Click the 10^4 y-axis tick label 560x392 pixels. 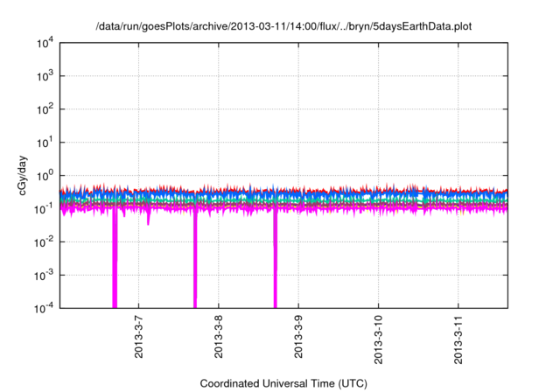pyautogui.click(x=45, y=44)
